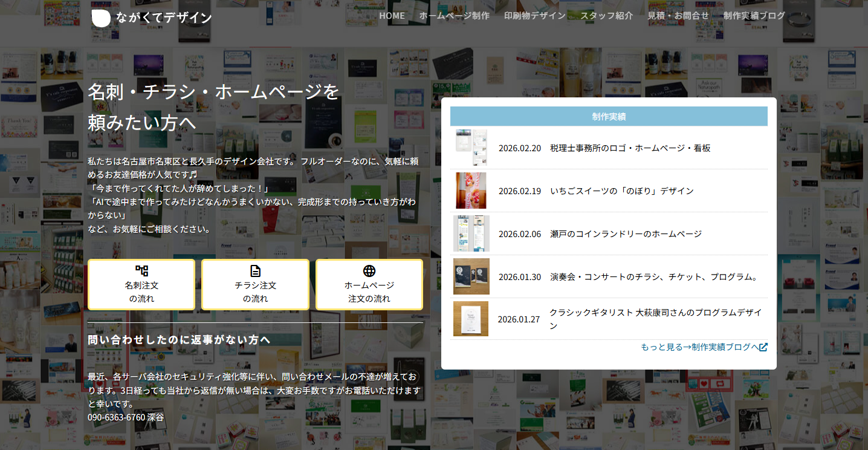The height and width of the screenshot is (450, 868).
Task: Click the ながくてデザイン logo icon
Action: 101,18
